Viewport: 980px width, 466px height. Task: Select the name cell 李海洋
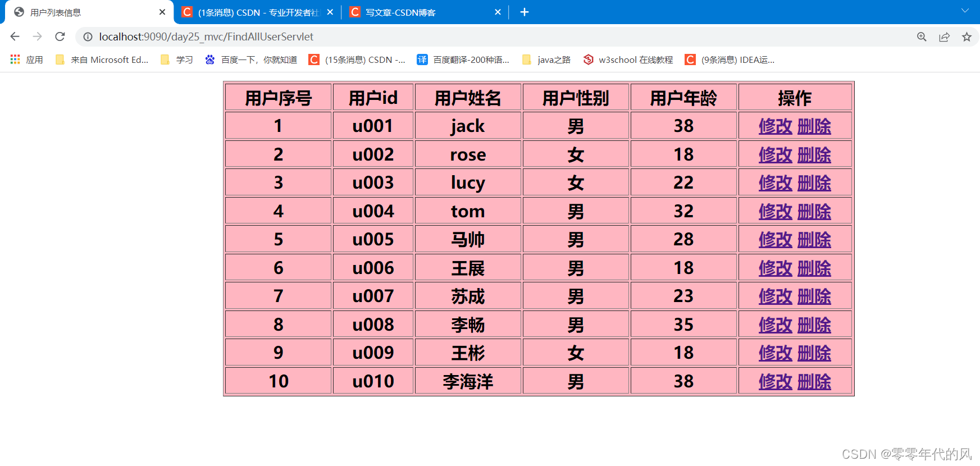coord(468,381)
